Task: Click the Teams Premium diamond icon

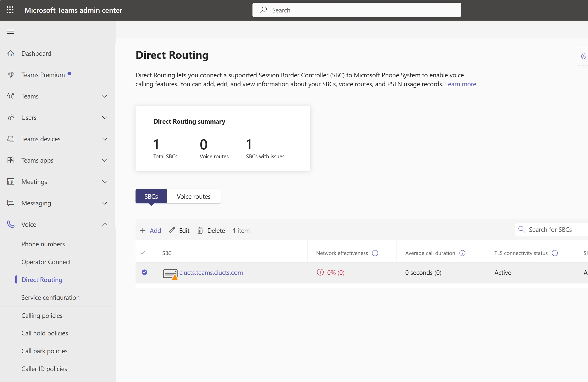Action: [x=11, y=75]
